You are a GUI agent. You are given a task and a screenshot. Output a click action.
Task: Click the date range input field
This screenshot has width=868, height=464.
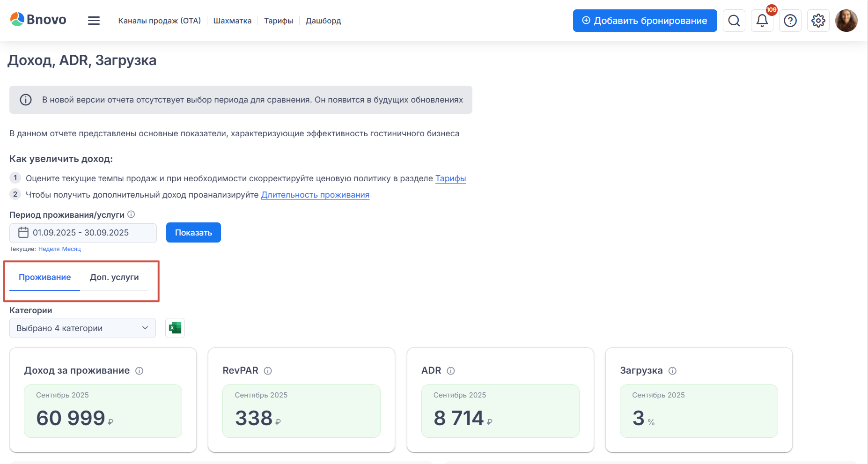83,233
